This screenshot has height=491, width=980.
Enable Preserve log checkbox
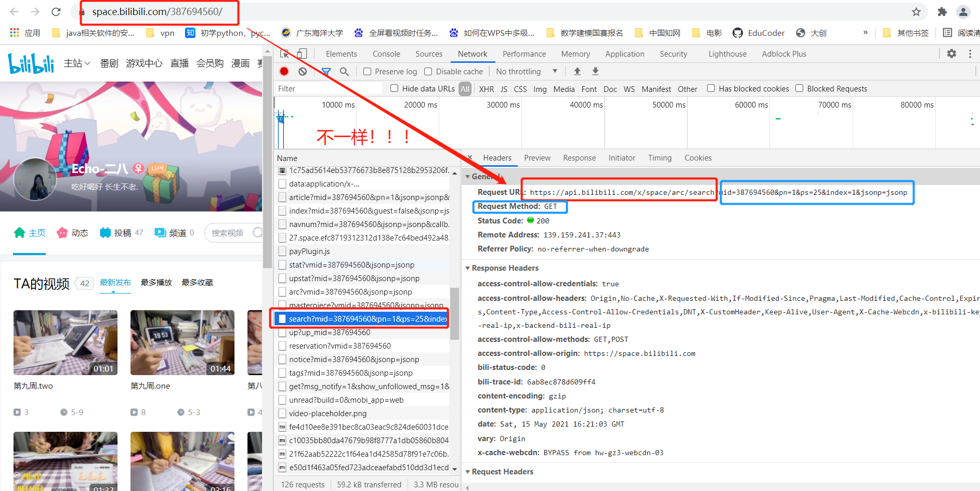pyautogui.click(x=367, y=71)
